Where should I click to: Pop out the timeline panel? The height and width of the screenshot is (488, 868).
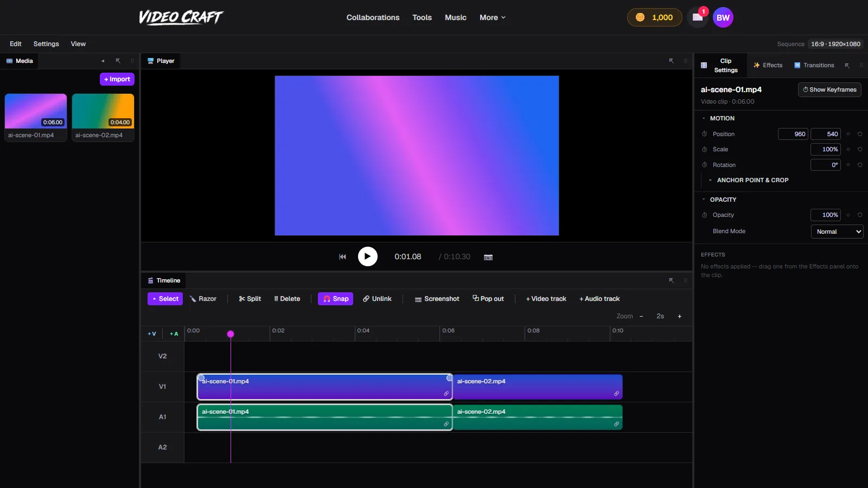488,299
